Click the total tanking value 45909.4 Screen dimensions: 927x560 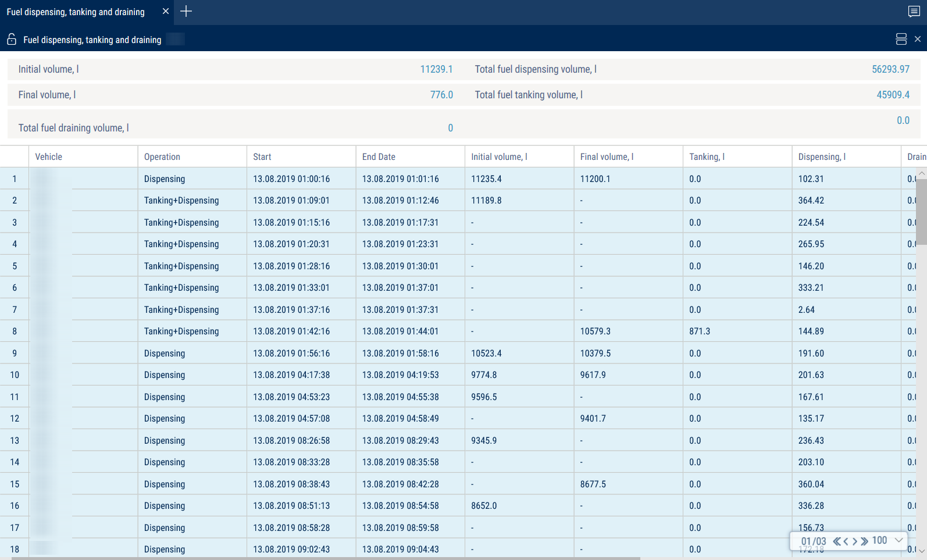pyautogui.click(x=893, y=95)
